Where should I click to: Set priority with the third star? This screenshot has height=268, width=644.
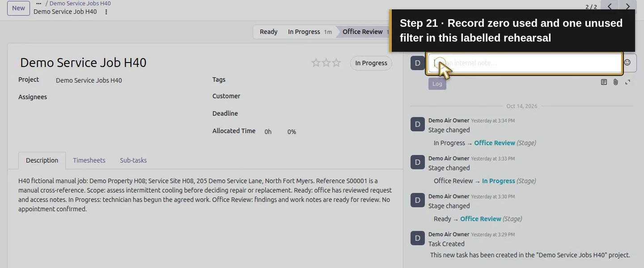336,63
